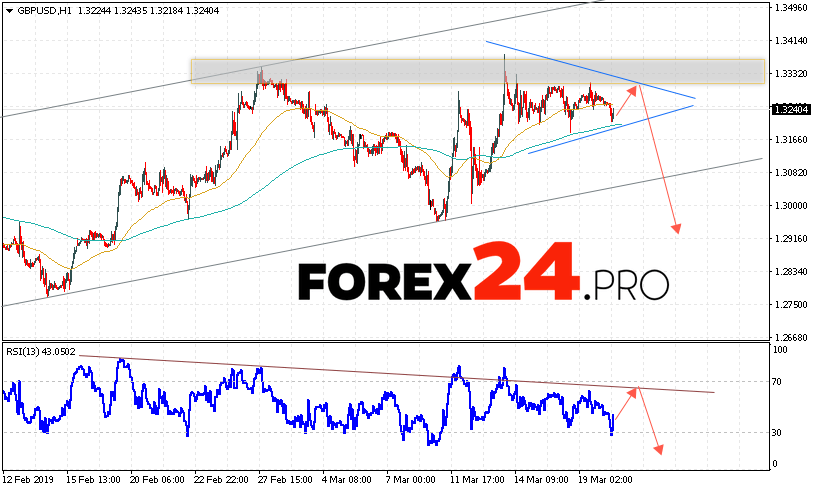Click the 27 Feb 15:00 time label
Screen dimensions: 815x491
285,480
